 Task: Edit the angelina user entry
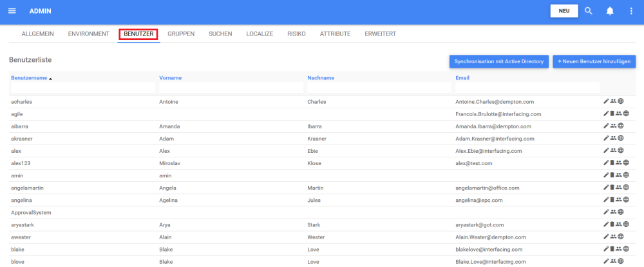pyautogui.click(x=606, y=200)
